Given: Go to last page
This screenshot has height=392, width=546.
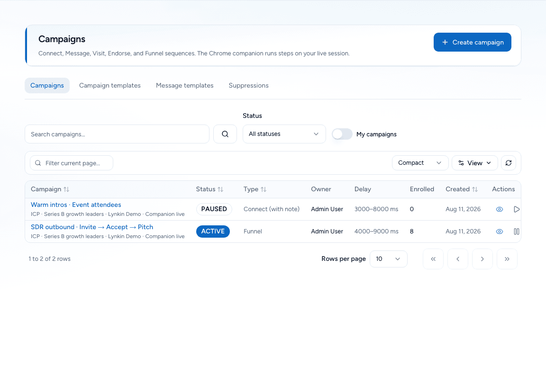Looking at the screenshot, I should [x=507, y=259].
